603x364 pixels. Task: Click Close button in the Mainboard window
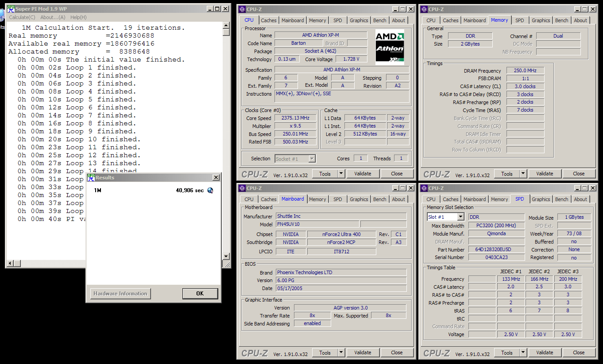[x=397, y=352]
